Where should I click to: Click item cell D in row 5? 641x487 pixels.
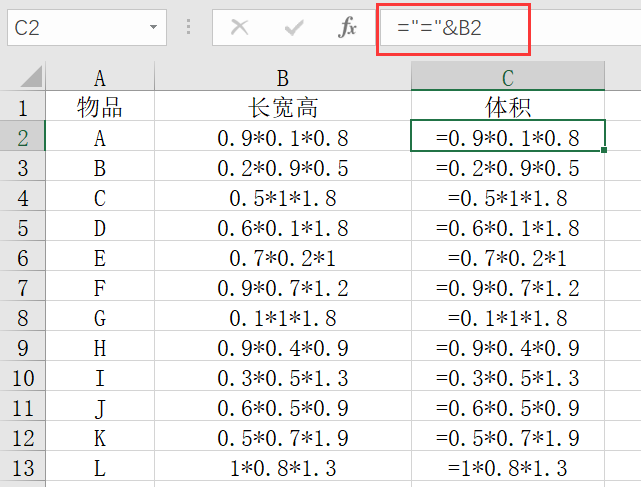coord(100,226)
